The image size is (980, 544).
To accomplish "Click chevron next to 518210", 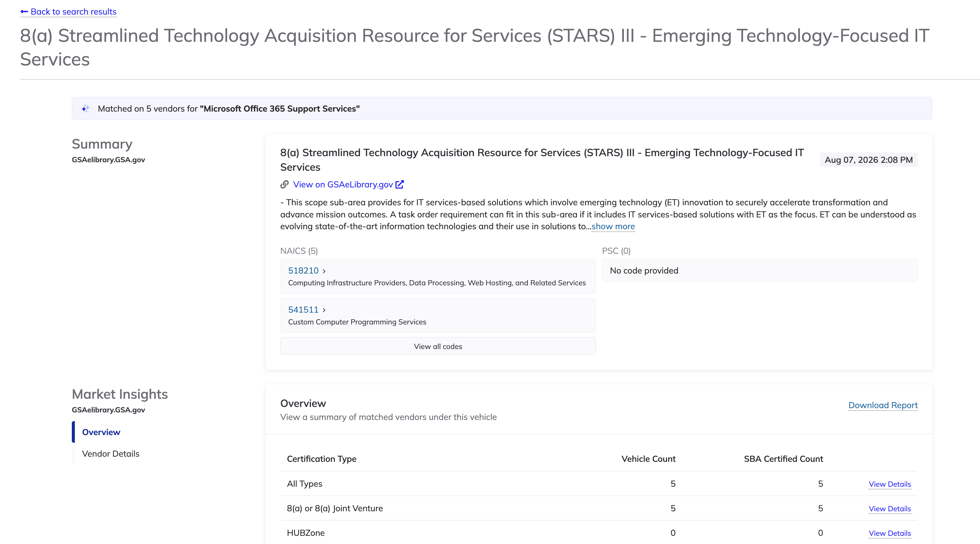I will 324,271.
